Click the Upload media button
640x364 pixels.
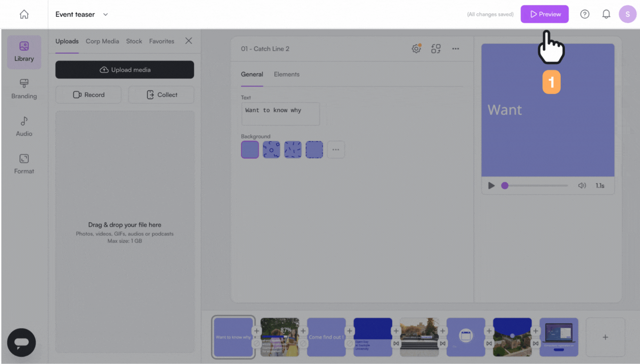click(124, 70)
